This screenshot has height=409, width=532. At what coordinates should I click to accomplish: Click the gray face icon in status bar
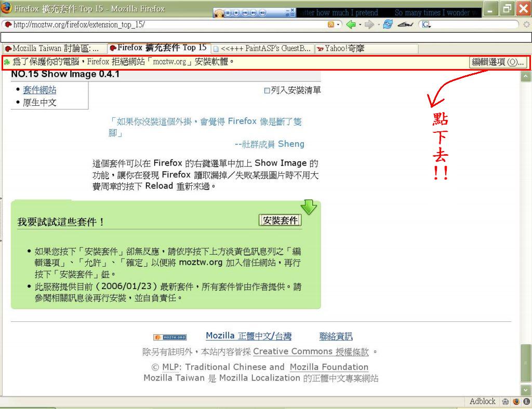click(x=506, y=402)
